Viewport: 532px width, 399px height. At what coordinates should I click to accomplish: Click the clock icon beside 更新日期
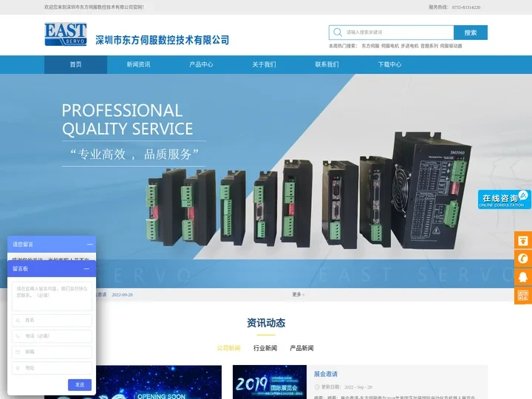pos(317,386)
